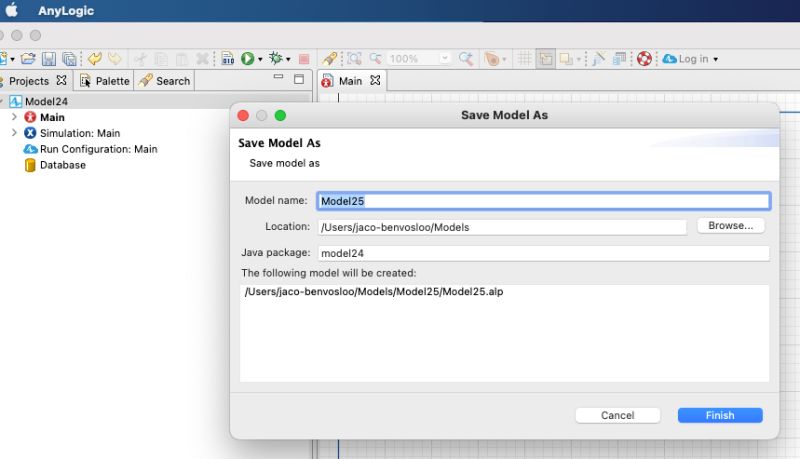Open the Apple menu
This screenshot has width=800, height=459.
coord(12,10)
